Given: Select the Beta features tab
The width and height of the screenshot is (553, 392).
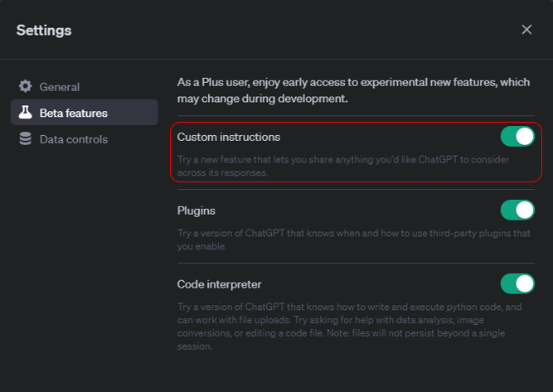Looking at the screenshot, I should click(x=85, y=113).
